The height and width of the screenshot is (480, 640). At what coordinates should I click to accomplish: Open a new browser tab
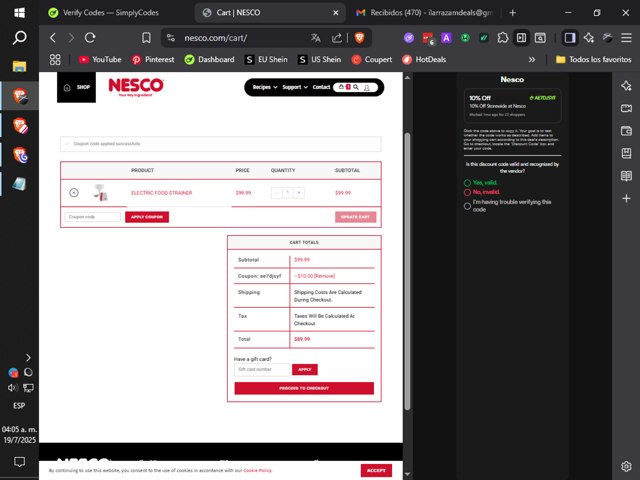(513, 13)
